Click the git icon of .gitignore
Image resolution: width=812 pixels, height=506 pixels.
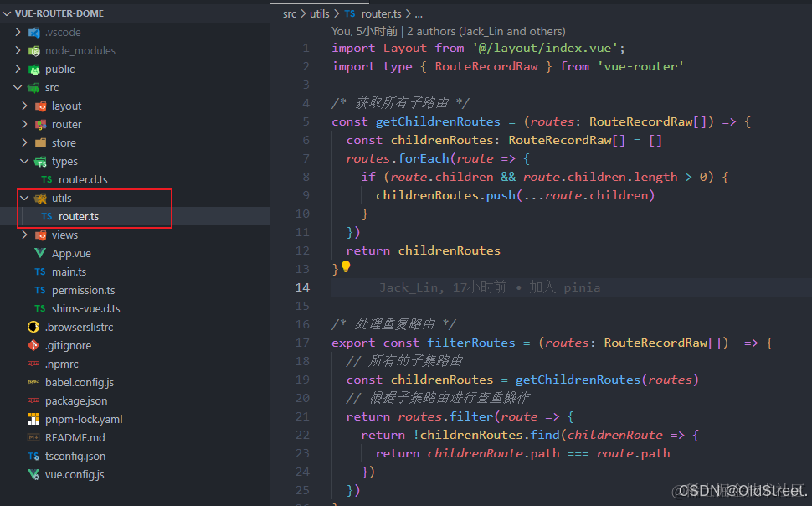pos(33,345)
